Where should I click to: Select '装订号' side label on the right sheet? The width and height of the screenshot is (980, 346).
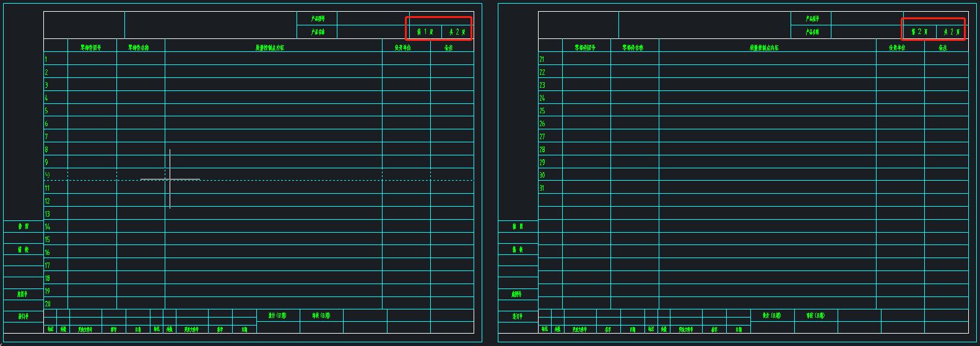click(x=517, y=316)
